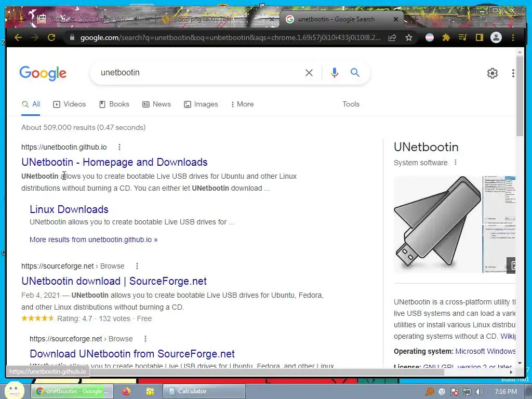Image resolution: width=532 pixels, height=399 pixels.
Task: Switch to the Calculator taskbar window
Action: pyautogui.click(x=204, y=391)
